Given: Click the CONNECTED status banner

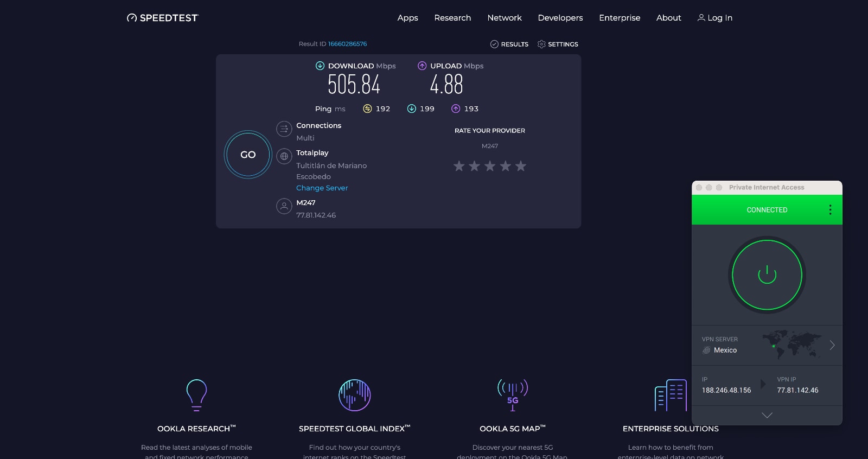Looking at the screenshot, I should point(767,210).
